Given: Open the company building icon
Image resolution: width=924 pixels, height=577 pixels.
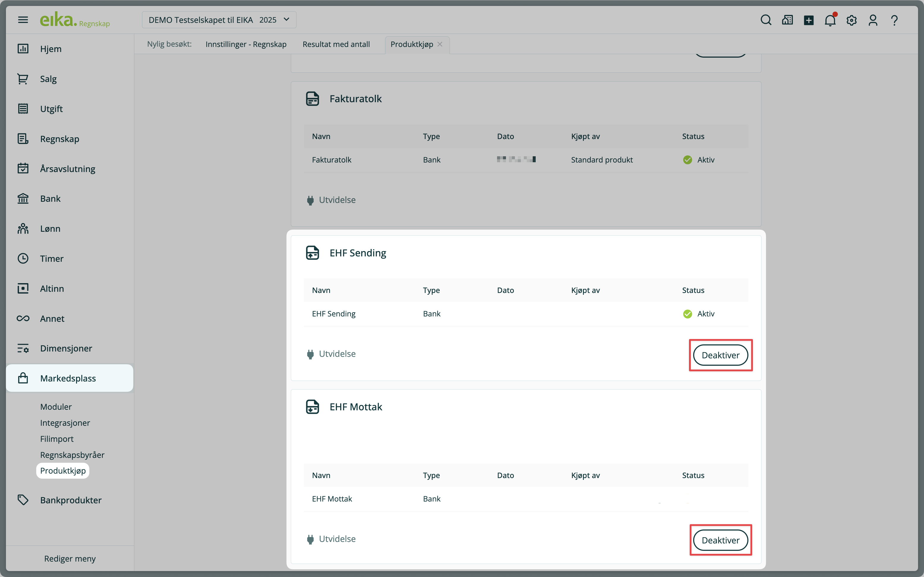Looking at the screenshot, I should click(x=787, y=20).
